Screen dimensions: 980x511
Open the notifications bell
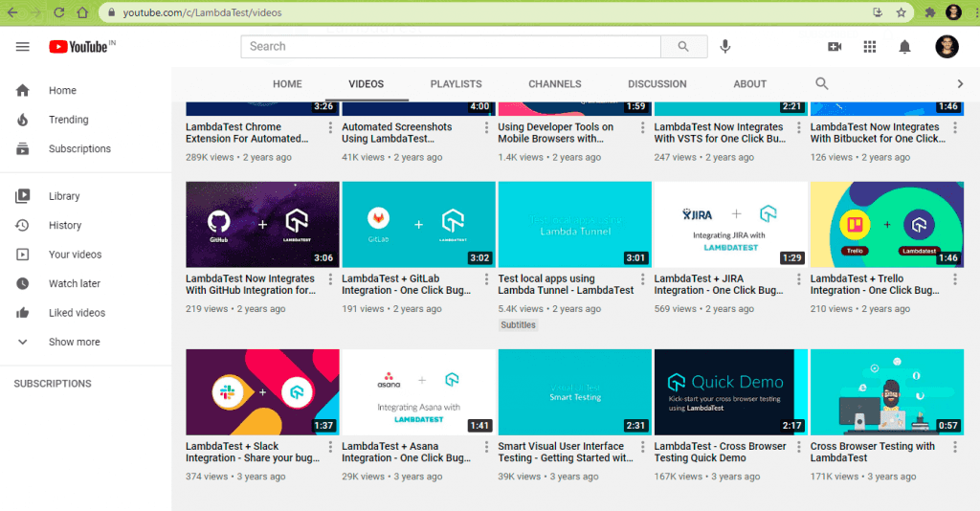click(x=904, y=47)
